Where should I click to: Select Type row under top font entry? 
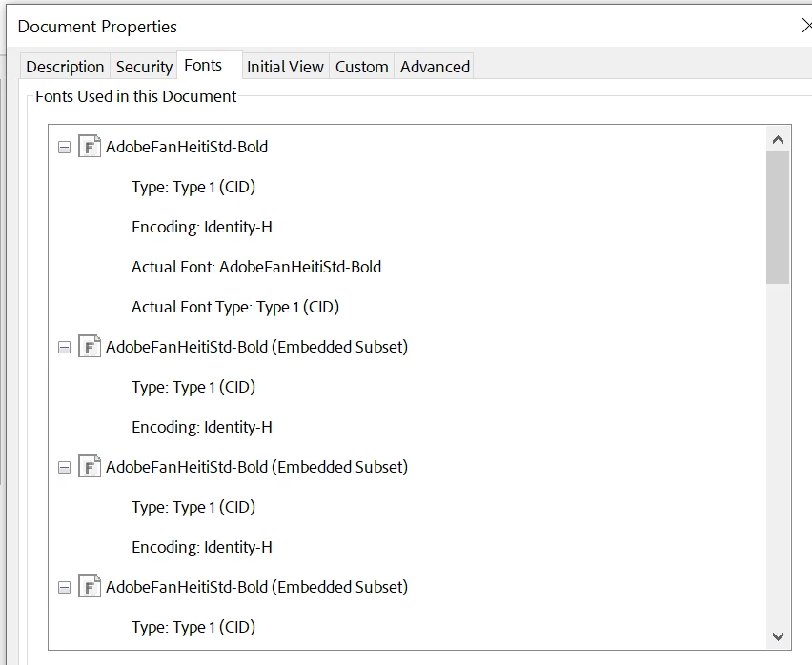pyautogui.click(x=193, y=187)
